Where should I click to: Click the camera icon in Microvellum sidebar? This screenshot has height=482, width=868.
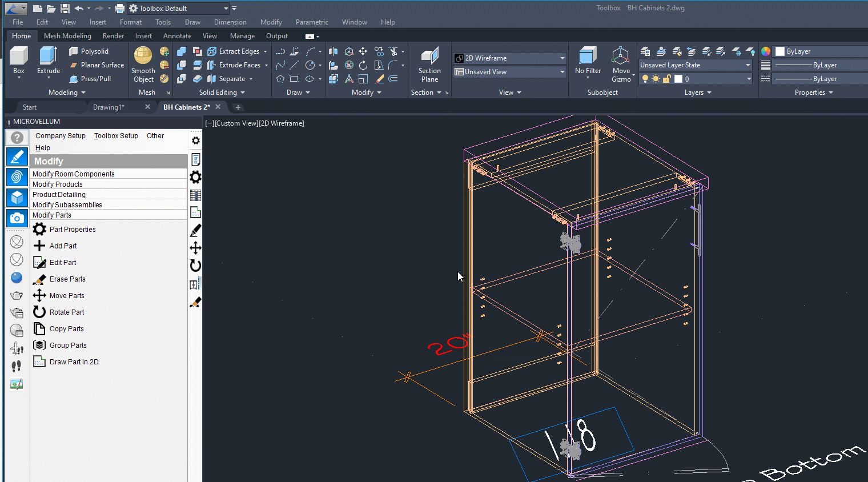(x=17, y=218)
